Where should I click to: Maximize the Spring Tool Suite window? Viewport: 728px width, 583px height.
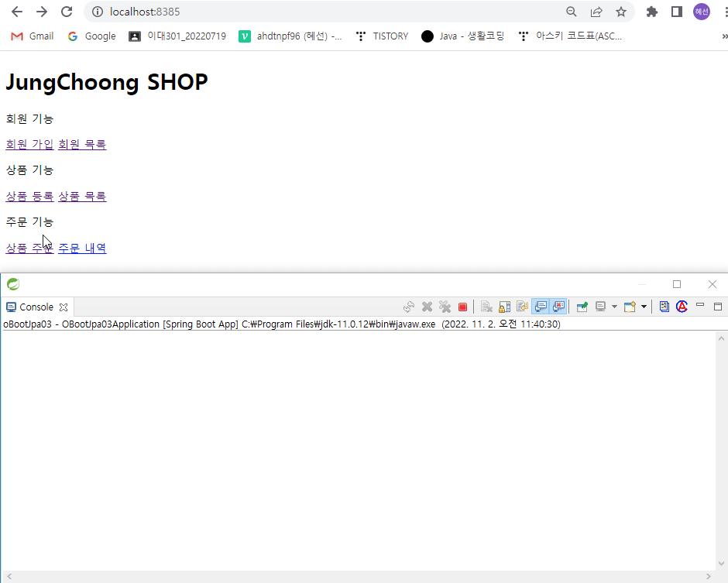click(677, 284)
